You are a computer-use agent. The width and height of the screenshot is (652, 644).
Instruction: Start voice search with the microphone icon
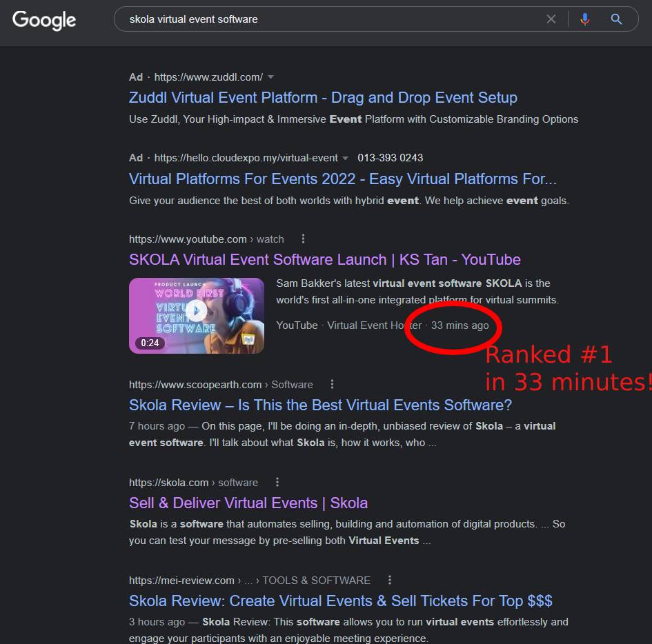coord(584,19)
